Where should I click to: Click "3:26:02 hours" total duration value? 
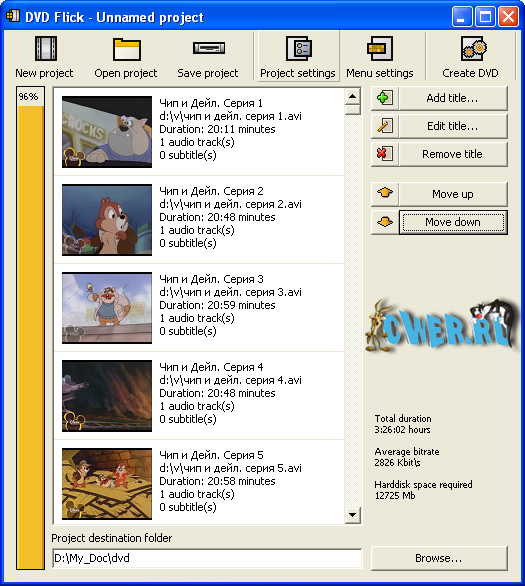tap(402, 430)
